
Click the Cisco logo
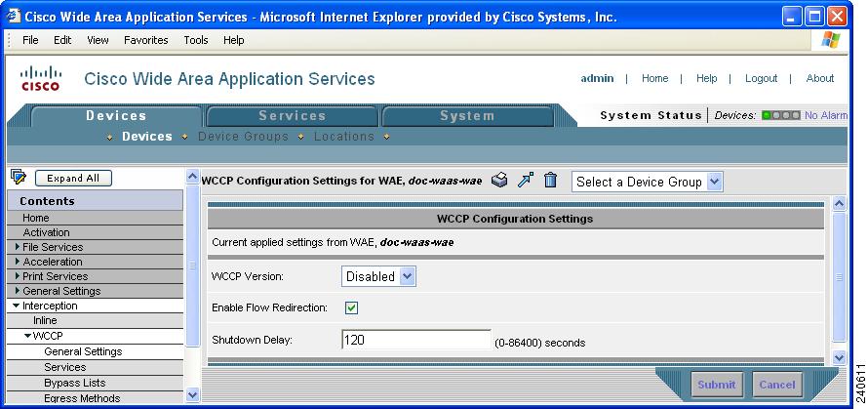(40, 78)
